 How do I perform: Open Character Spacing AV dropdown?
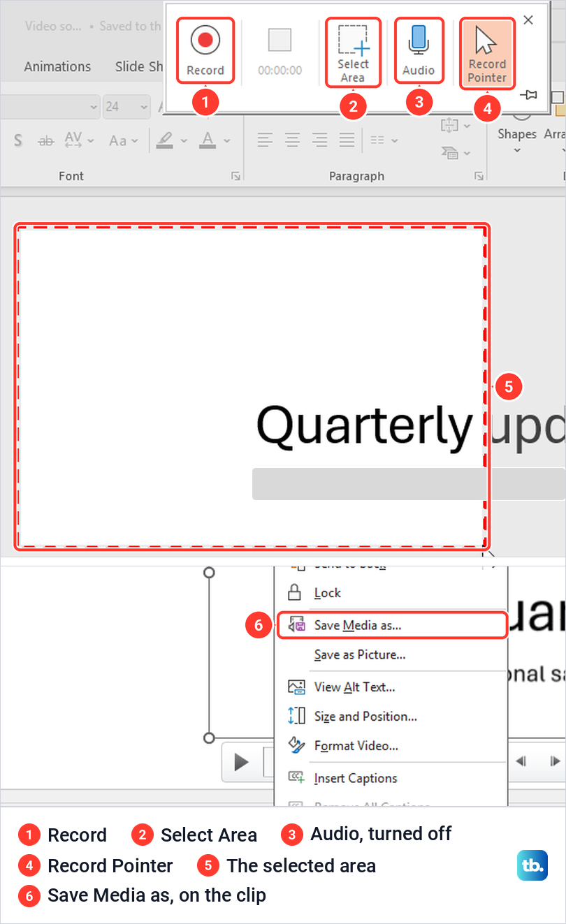(x=80, y=140)
